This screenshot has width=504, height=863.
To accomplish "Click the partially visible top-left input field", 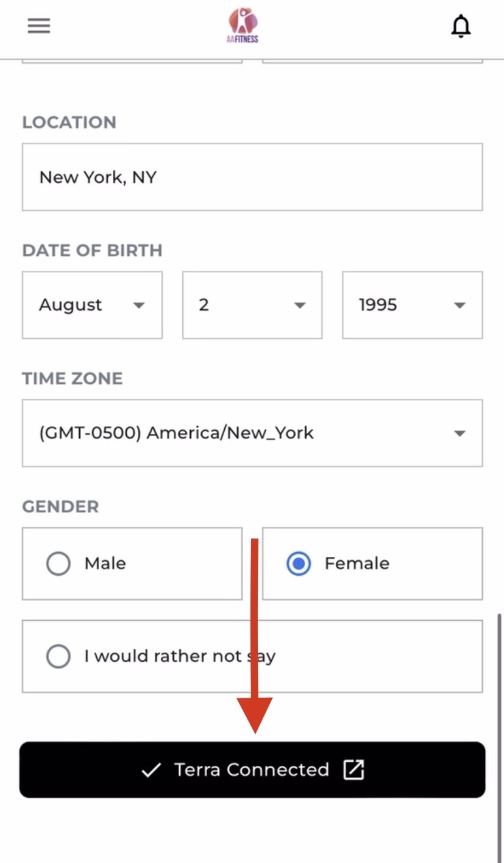I will (x=132, y=60).
